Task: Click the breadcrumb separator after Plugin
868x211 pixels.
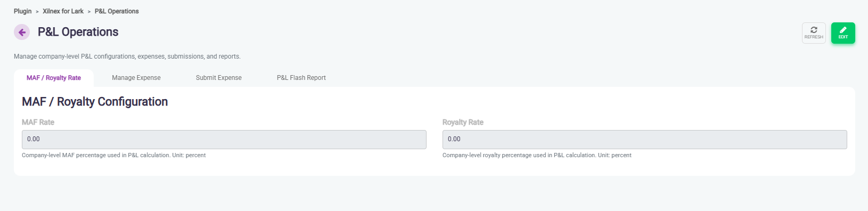Action: click(x=37, y=12)
